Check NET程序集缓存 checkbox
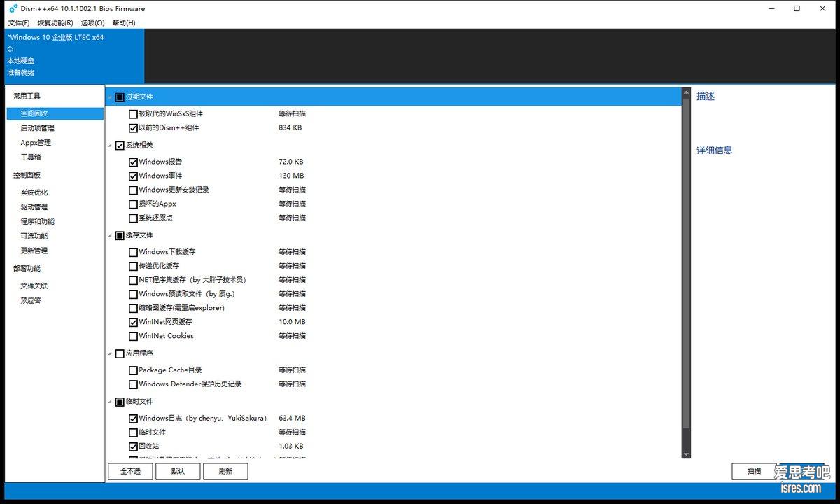 click(x=133, y=281)
